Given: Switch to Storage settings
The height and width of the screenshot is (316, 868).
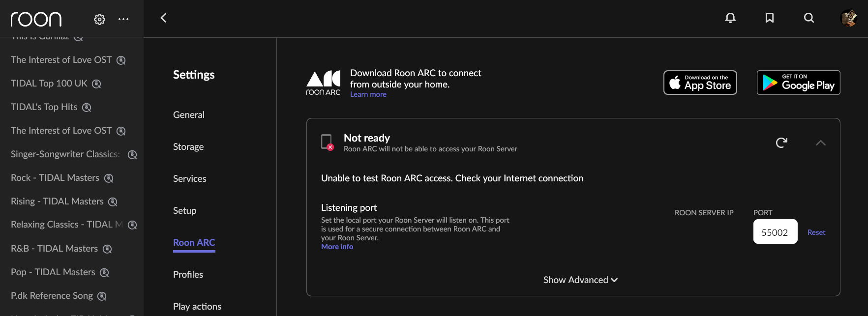Looking at the screenshot, I should [188, 146].
